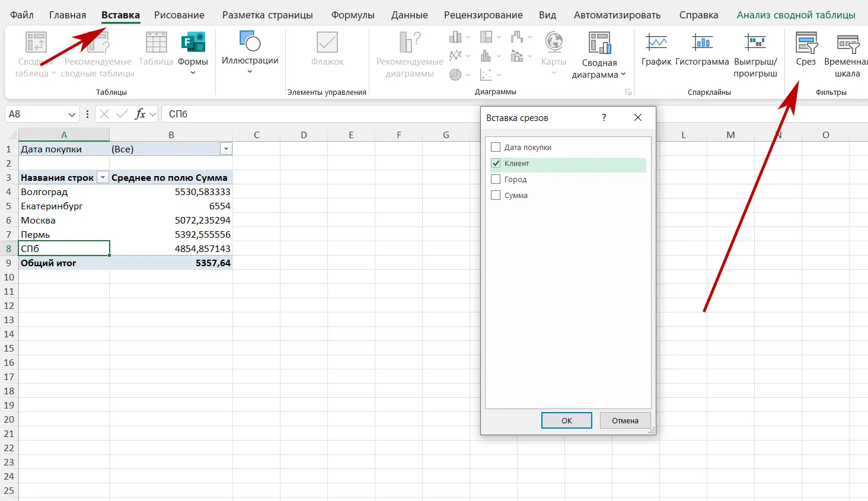Uncheck the Клиент checkbox

click(496, 164)
